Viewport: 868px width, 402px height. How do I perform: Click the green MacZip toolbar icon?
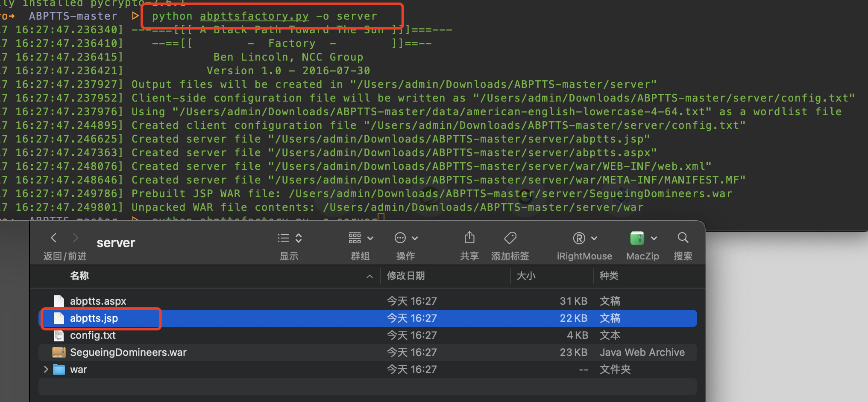637,238
